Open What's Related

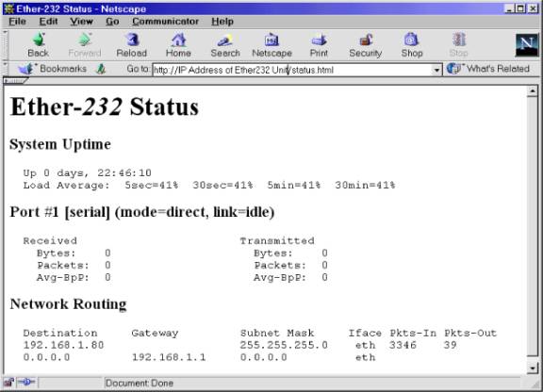pos(488,69)
